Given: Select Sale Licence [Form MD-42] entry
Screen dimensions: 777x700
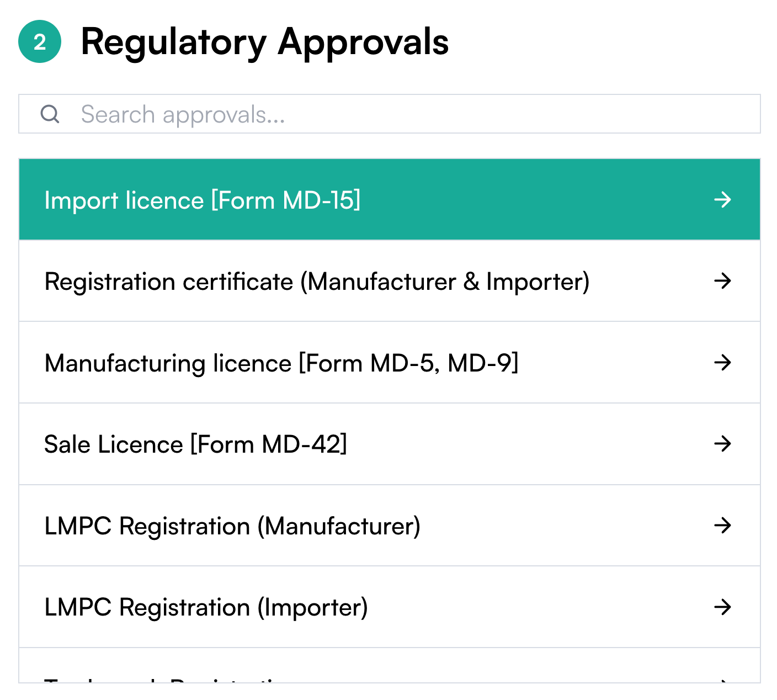Looking at the screenshot, I should coord(390,444).
